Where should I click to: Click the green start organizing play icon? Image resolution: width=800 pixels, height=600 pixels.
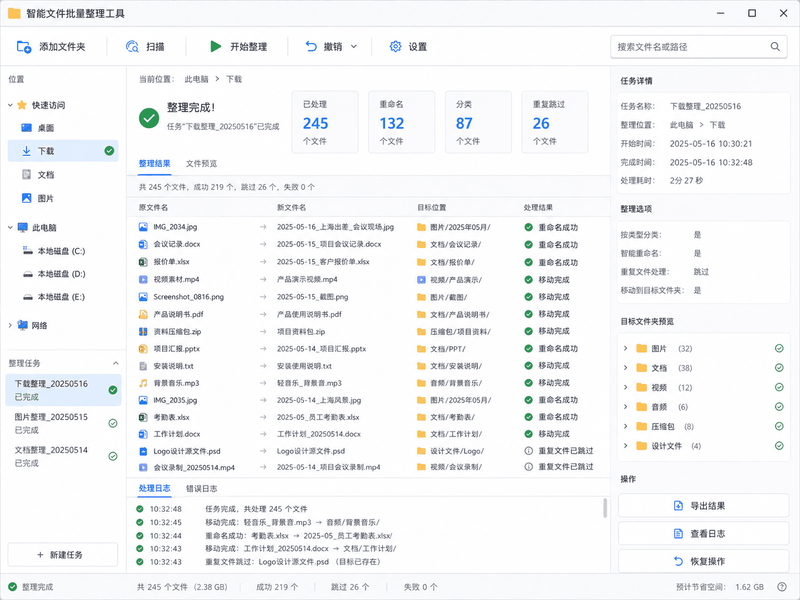click(x=215, y=46)
